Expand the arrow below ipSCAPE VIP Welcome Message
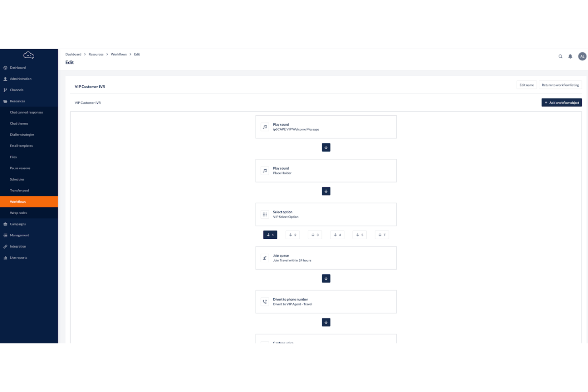 click(x=326, y=147)
